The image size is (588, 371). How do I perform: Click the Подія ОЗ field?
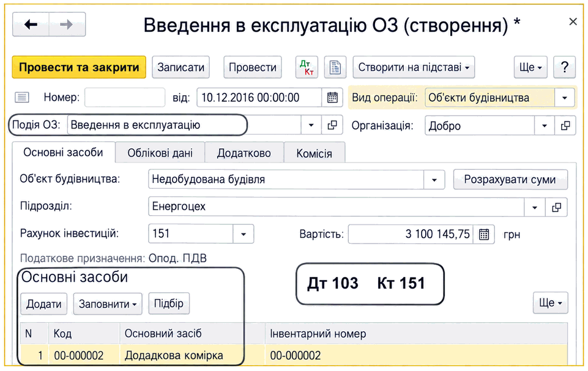point(184,125)
